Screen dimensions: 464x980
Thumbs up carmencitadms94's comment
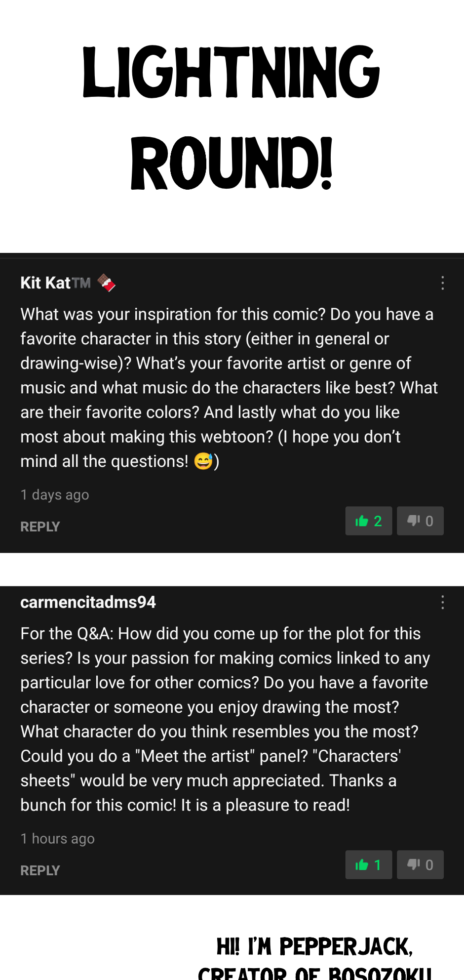coord(368,865)
